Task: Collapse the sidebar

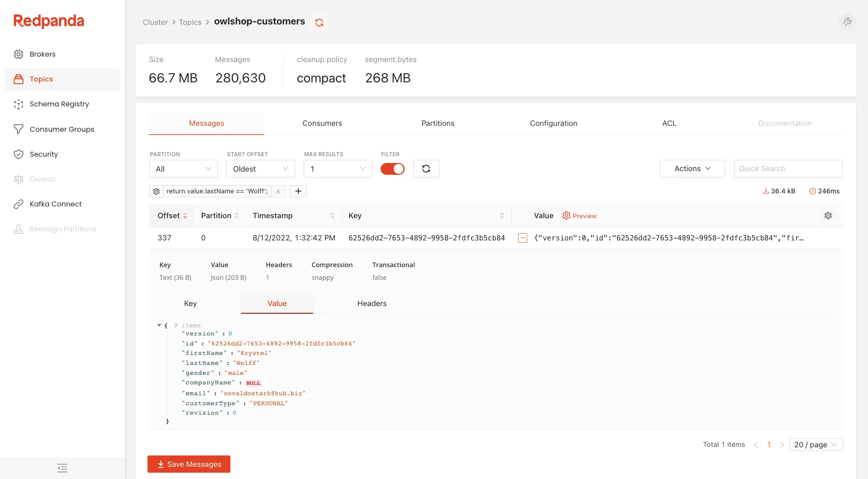Action: point(62,468)
